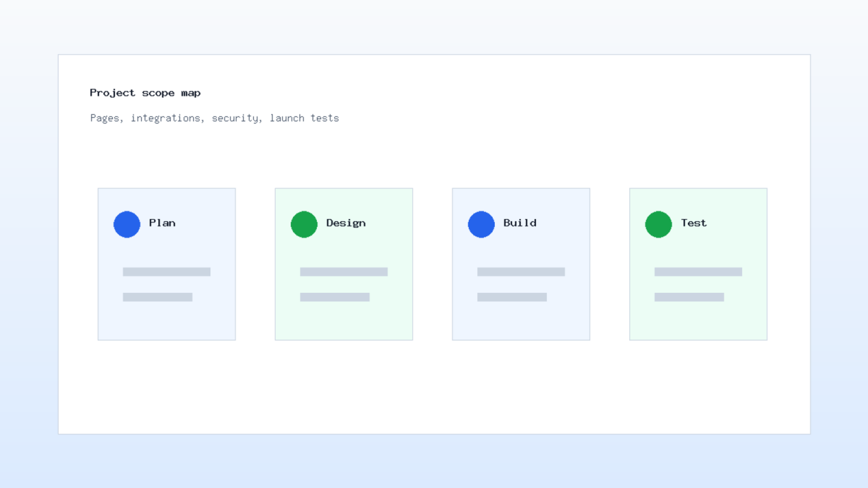Select the Plan card label
Image resolution: width=868 pixels, height=488 pixels.
162,223
